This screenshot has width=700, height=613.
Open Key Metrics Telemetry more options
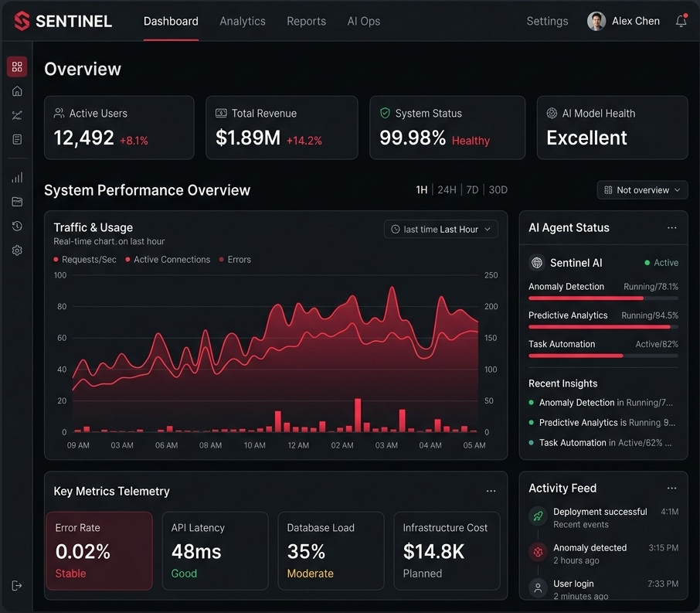[x=491, y=491]
